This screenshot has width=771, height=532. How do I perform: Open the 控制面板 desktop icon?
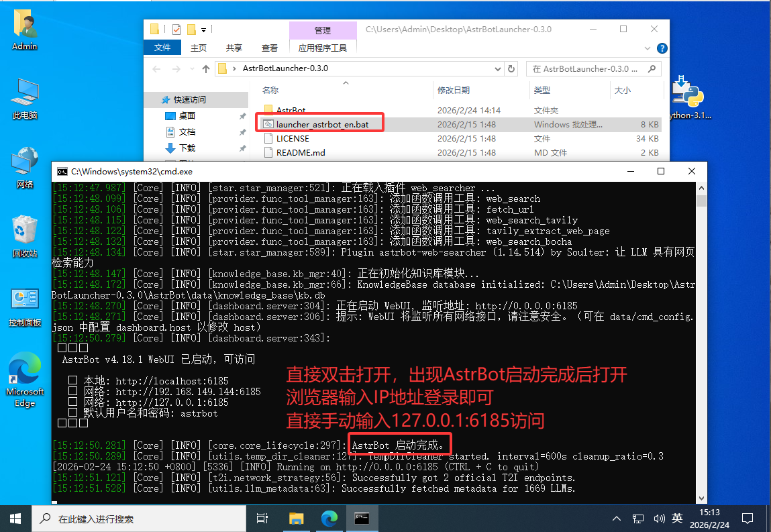tap(25, 308)
